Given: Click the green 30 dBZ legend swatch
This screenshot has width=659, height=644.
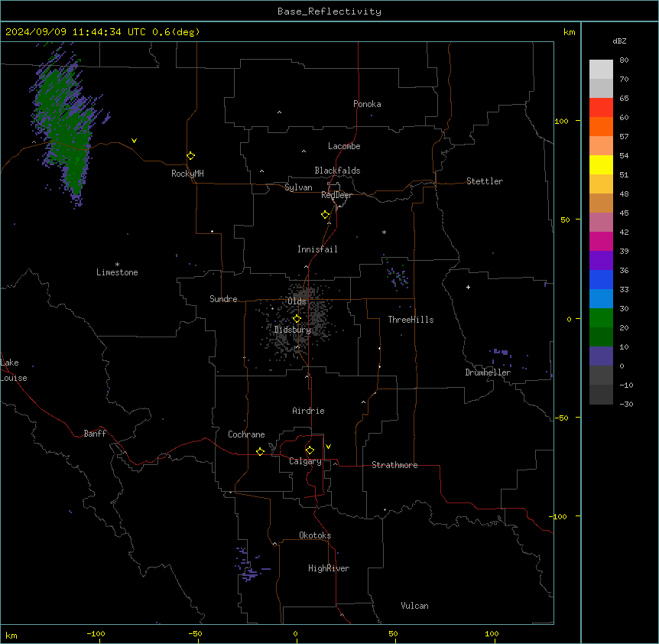Looking at the screenshot, I should click(601, 317).
